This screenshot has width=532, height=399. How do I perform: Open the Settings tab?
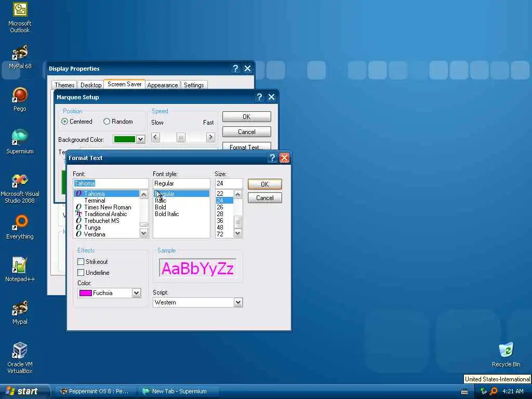pyautogui.click(x=194, y=85)
